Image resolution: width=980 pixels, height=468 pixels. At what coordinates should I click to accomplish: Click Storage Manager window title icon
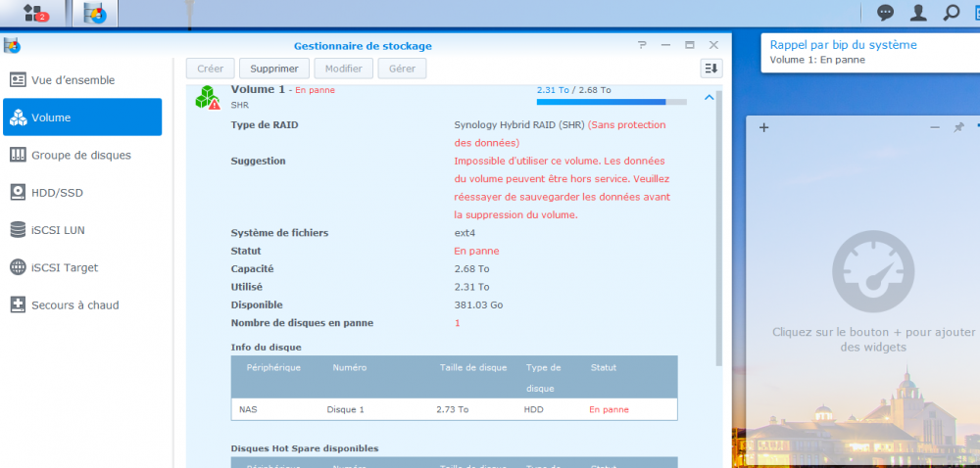point(12,46)
